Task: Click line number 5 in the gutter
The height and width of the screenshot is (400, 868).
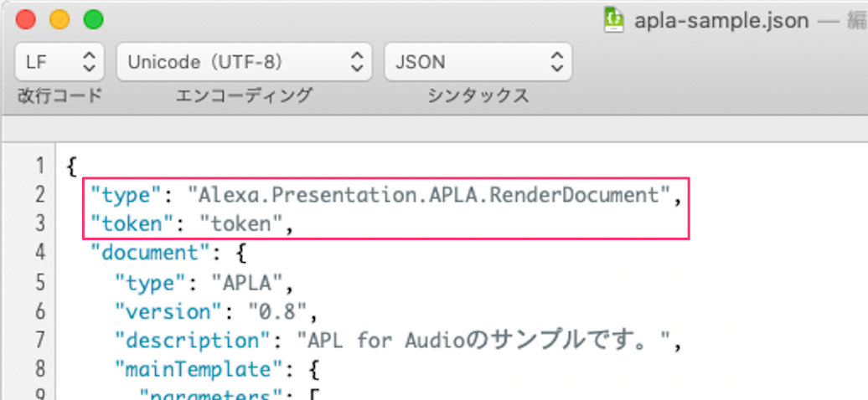Action: coord(39,283)
